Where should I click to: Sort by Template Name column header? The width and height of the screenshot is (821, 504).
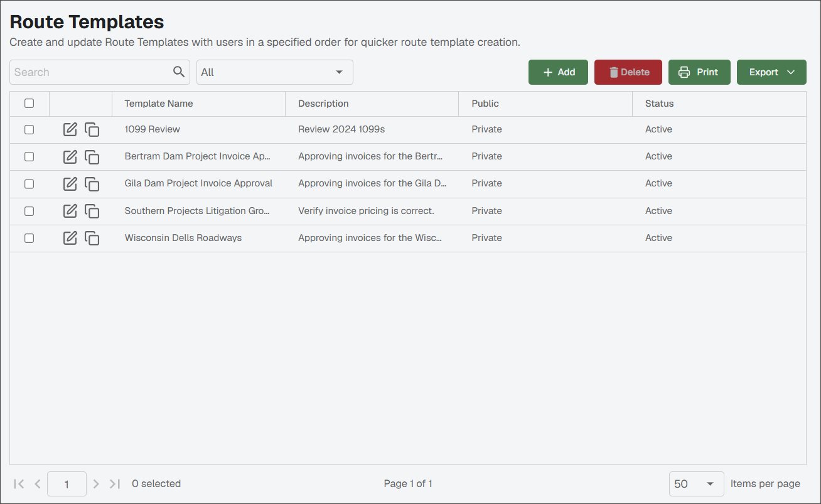pyautogui.click(x=159, y=104)
